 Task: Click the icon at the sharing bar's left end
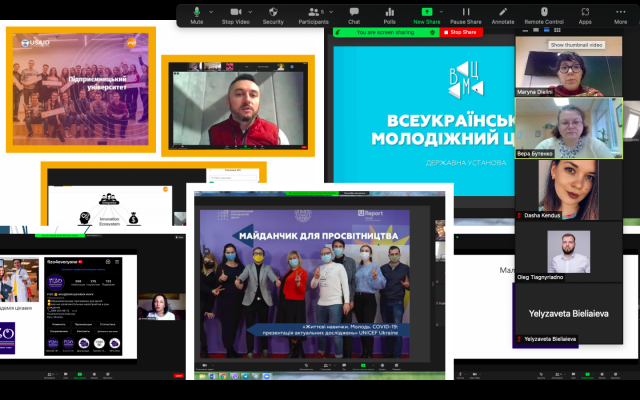(x=338, y=32)
